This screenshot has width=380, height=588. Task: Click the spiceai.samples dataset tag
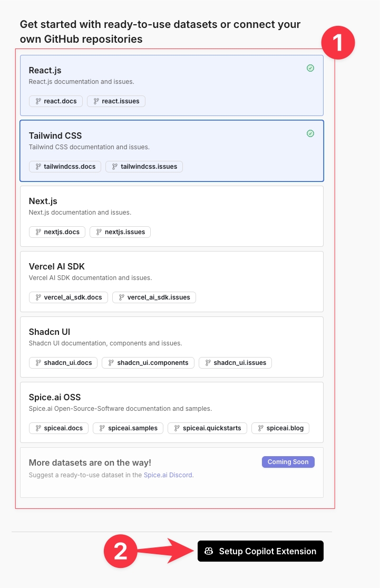[x=128, y=428]
